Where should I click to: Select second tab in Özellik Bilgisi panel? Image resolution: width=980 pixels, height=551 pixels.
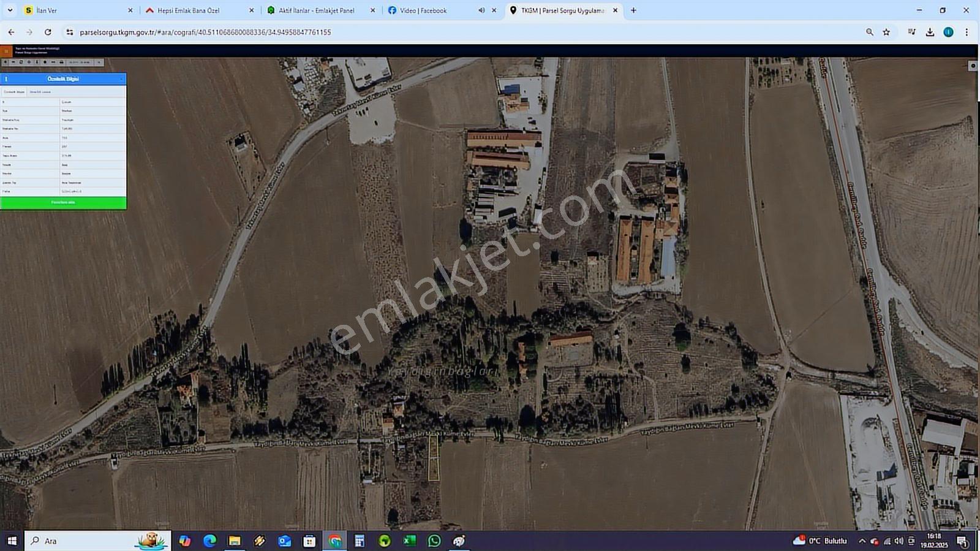click(40, 92)
